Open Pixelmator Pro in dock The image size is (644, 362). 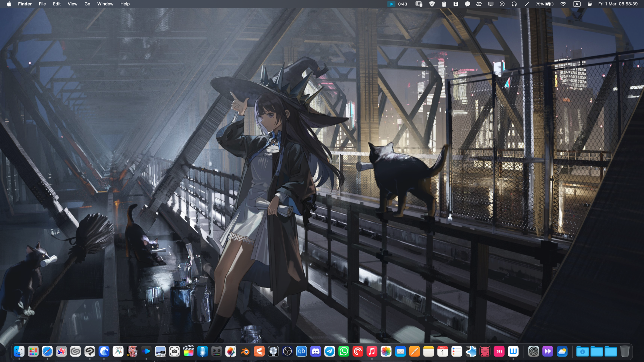pos(231,351)
